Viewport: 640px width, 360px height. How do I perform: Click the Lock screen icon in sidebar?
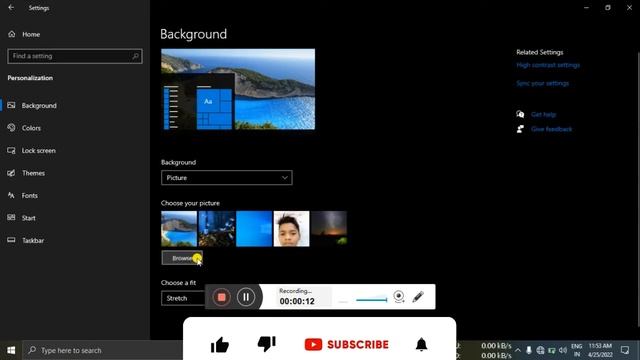(11, 150)
